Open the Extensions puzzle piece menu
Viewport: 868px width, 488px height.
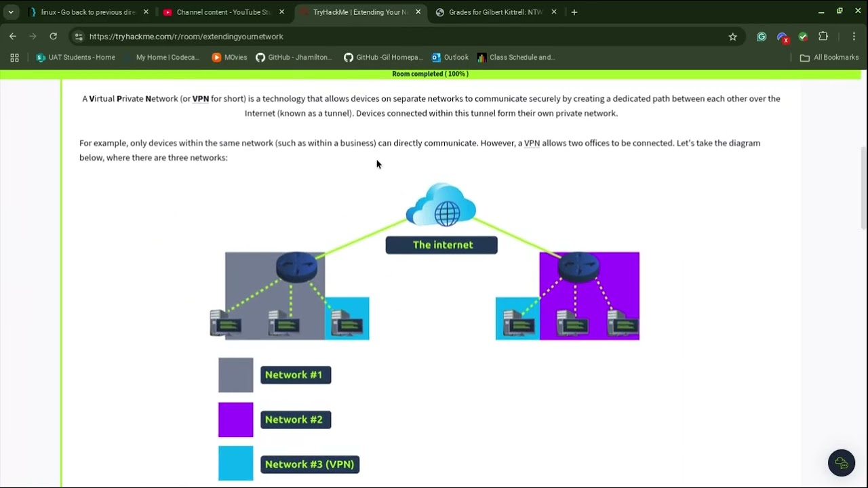tap(823, 37)
